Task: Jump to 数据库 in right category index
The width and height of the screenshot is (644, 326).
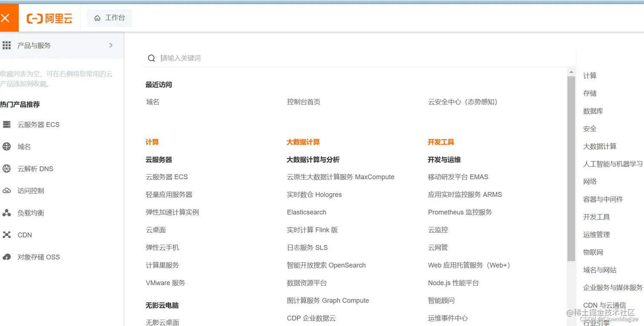Action: coord(593,111)
